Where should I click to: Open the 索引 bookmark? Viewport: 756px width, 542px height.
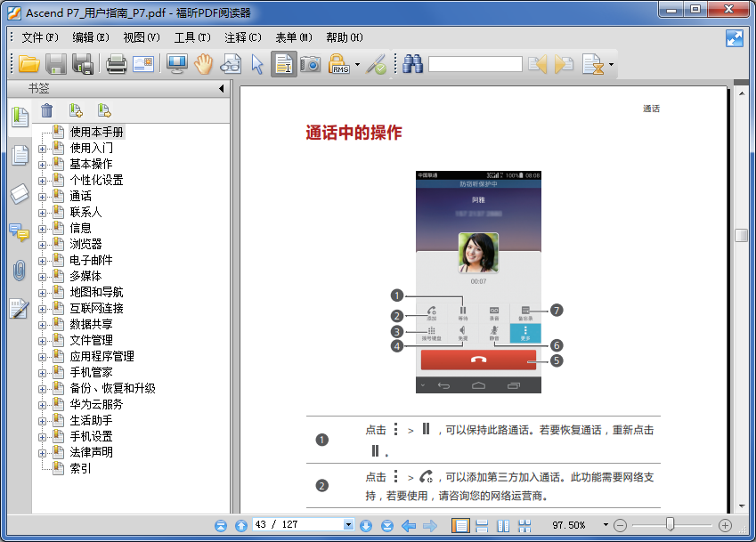point(80,468)
